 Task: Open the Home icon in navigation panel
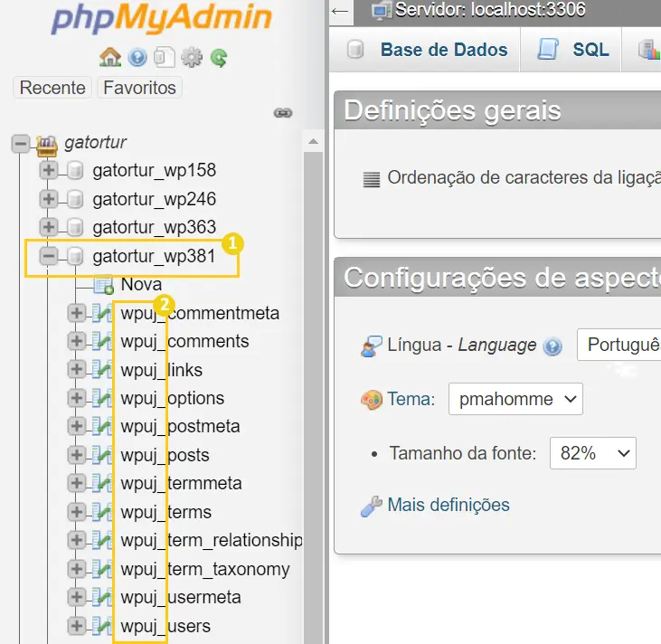point(110,57)
